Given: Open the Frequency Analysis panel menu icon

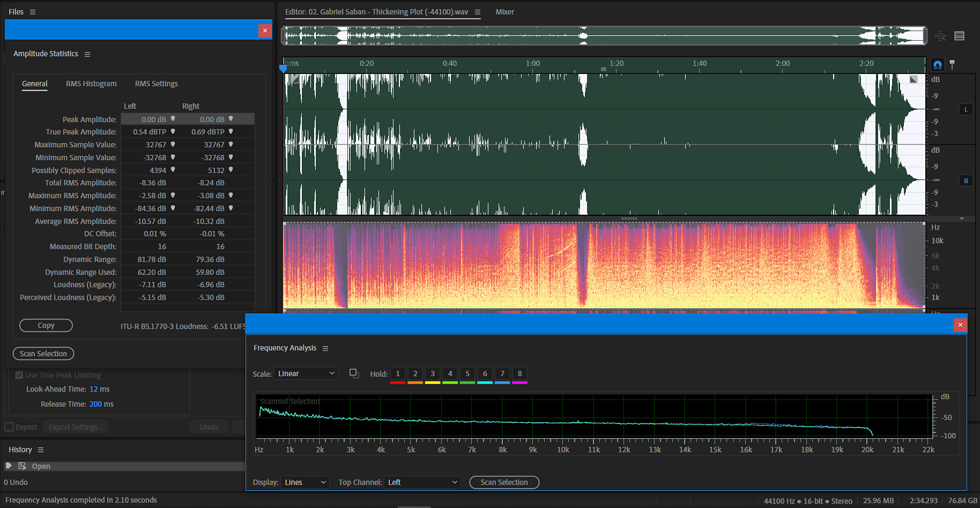Looking at the screenshot, I should pos(325,348).
